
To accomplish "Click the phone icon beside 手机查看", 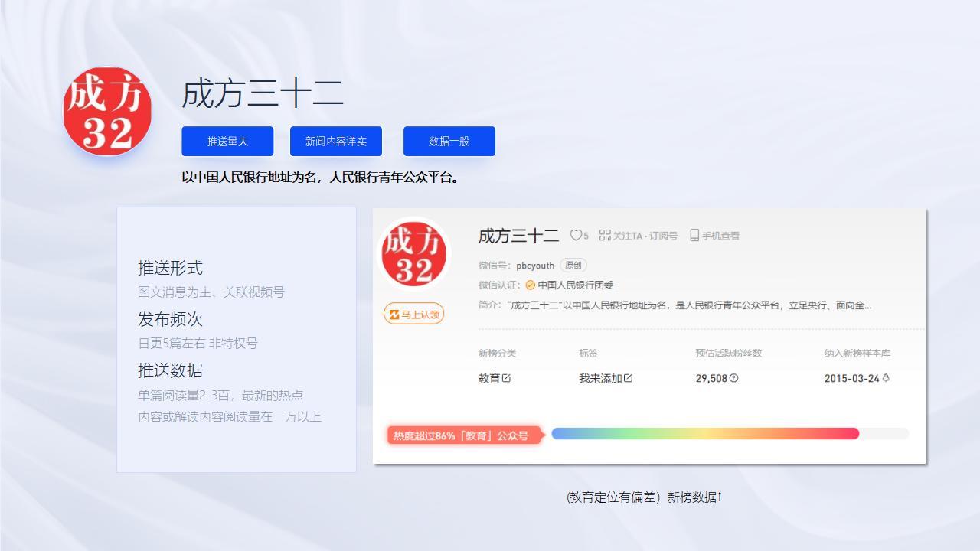I will (694, 235).
